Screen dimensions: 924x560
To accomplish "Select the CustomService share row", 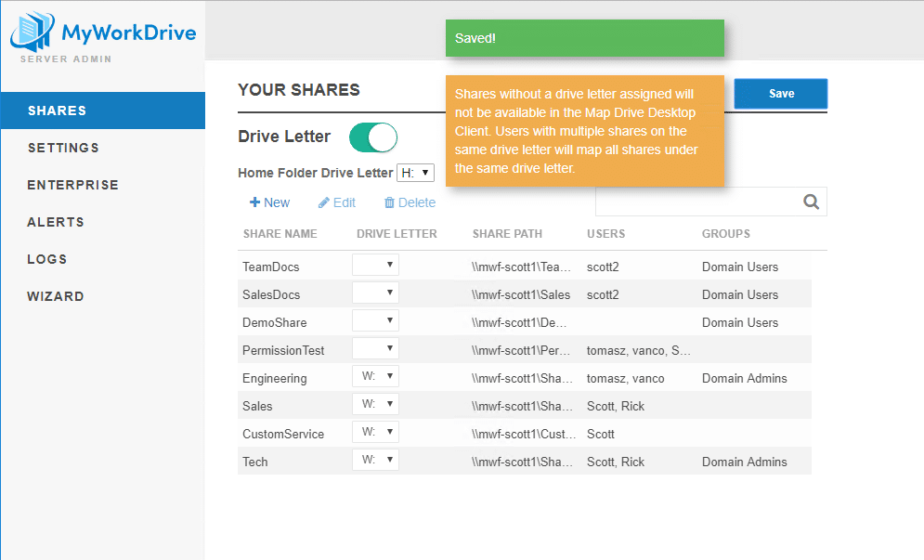I will tap(282, 434).
